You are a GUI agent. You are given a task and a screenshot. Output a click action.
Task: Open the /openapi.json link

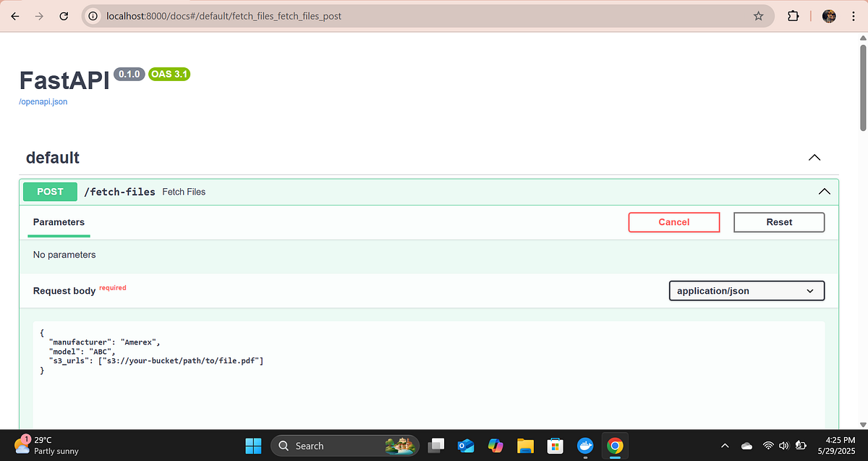click(43, 101)
